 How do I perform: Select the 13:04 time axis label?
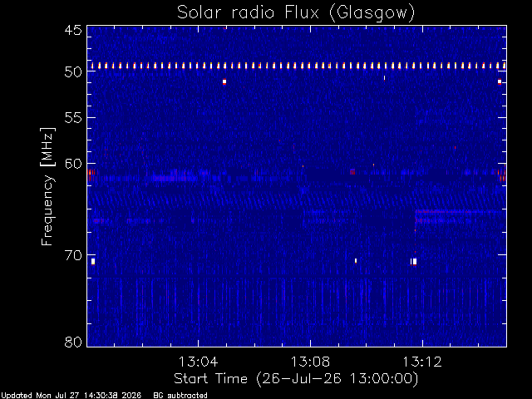198,362
